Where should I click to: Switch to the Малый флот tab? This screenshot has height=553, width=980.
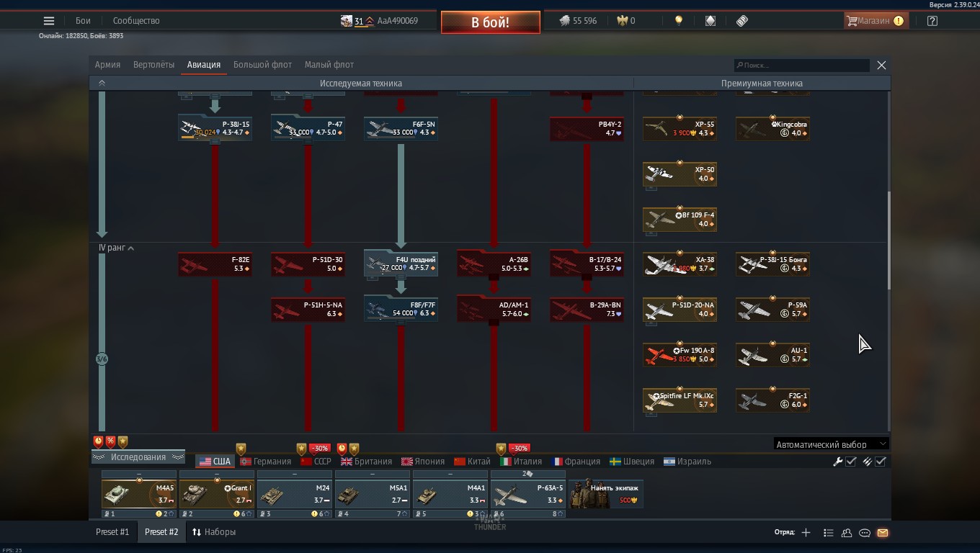pos(329,65)
